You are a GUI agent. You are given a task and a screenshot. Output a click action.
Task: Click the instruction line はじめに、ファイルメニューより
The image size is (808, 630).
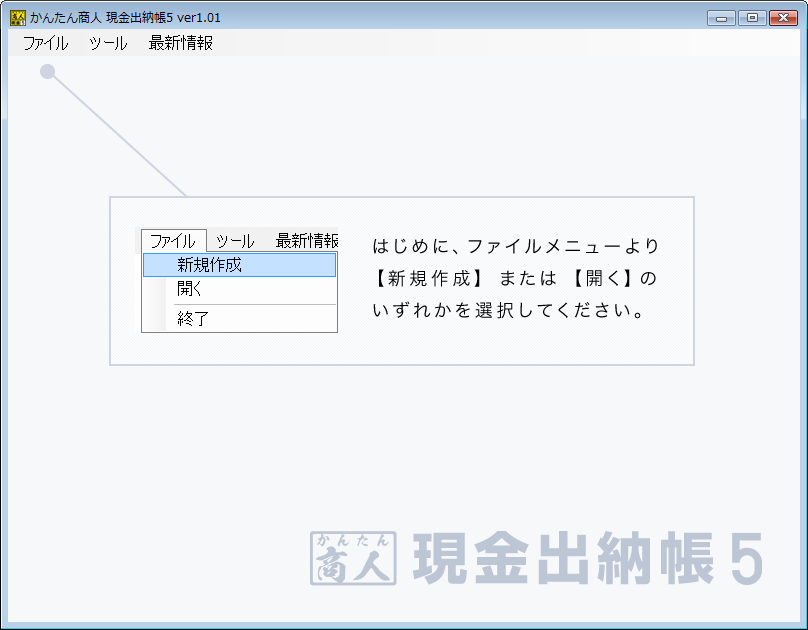[516, 246]
